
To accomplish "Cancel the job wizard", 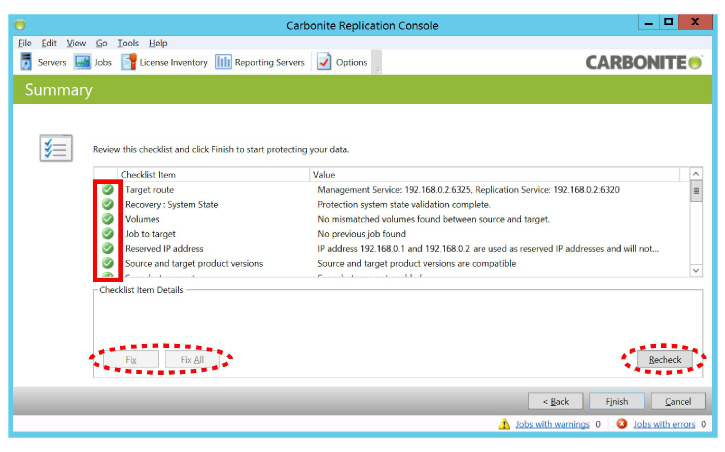I will 678,402.
